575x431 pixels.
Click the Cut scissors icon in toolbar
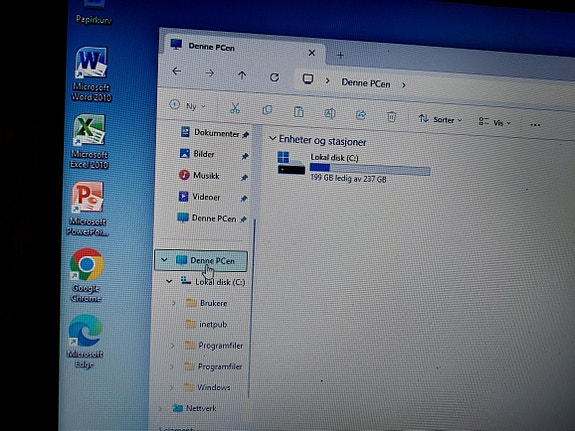235,109
